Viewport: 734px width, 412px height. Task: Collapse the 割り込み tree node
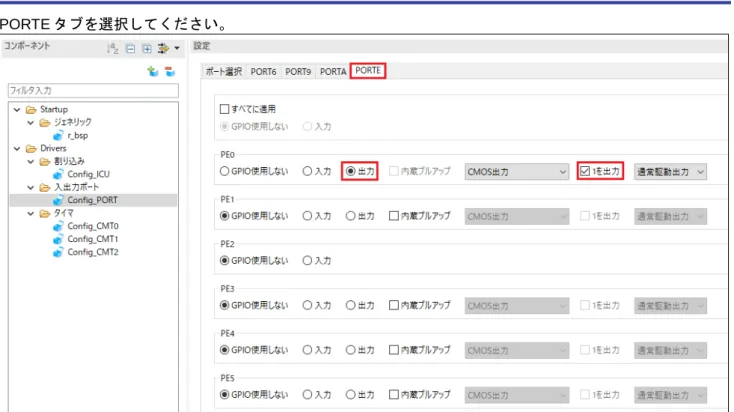(x=30, y=162)
